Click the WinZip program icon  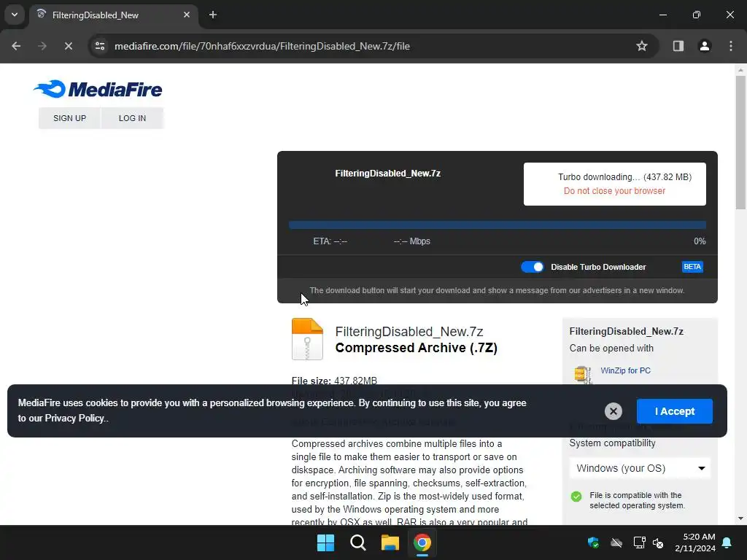583,375
